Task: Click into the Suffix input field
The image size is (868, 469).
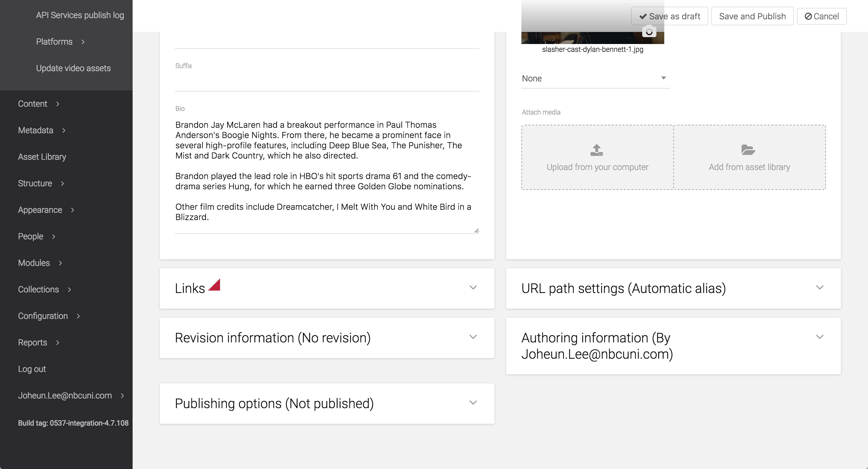Action: (x=326, y=83)
